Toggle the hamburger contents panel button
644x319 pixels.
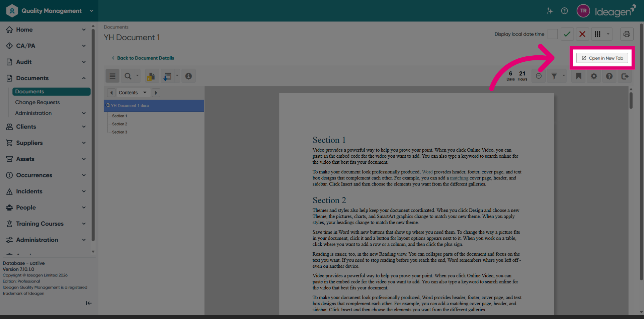tap(112, 76)
